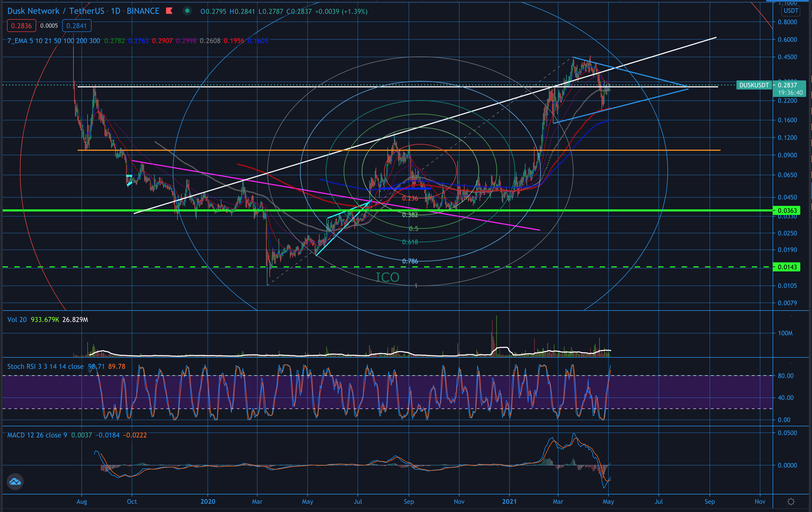Click the green 0.0143 dashed line label
Viewport: 812px width, 512px height.
[787, 267]
